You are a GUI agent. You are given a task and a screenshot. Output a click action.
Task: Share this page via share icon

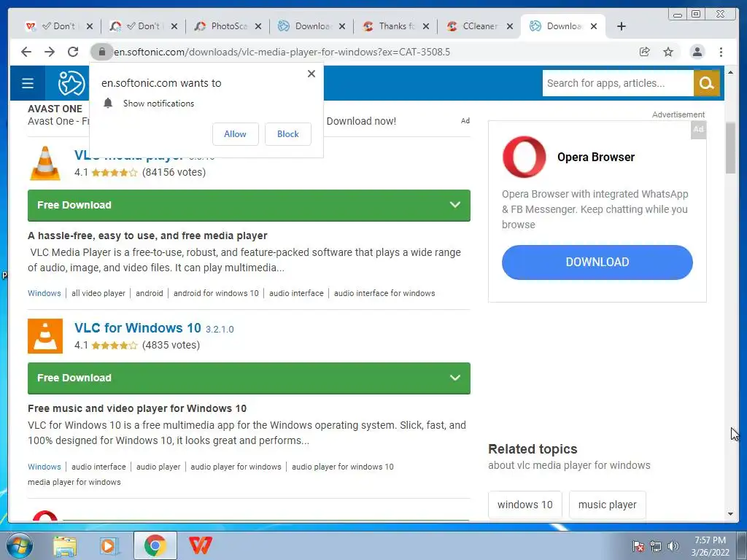pos(644,52)
